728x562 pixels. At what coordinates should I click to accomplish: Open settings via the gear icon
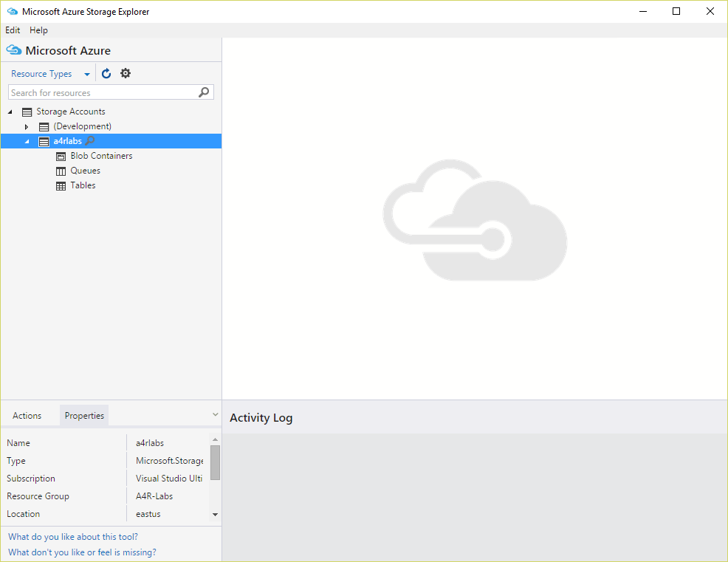coord(126,73)
